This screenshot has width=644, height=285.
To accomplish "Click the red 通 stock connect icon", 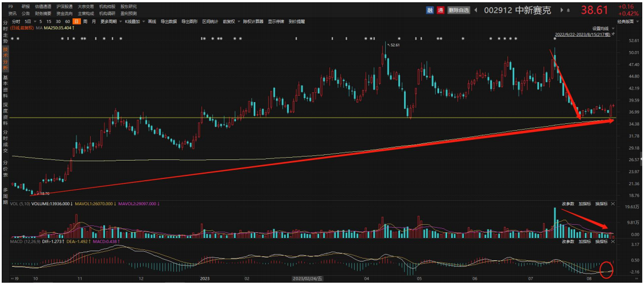I will (440, 10).
